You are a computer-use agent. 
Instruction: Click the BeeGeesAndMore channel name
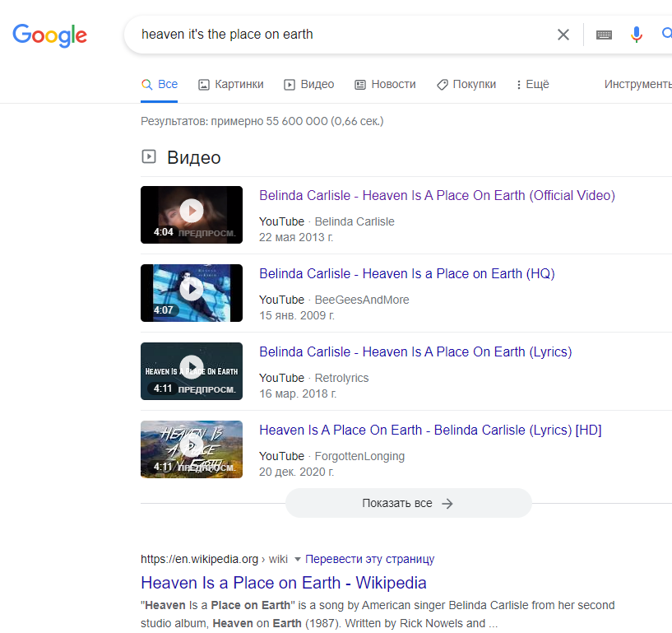coord(362,300)
